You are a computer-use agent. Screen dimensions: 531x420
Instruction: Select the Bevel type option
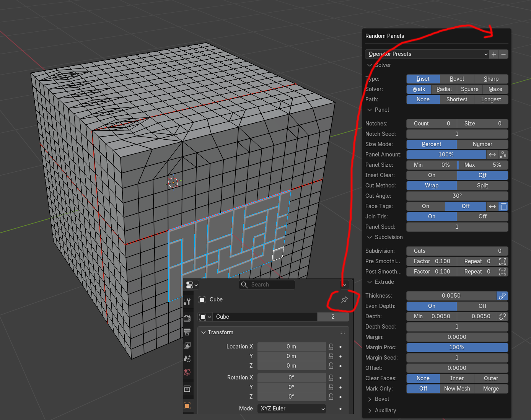point(457,79)
